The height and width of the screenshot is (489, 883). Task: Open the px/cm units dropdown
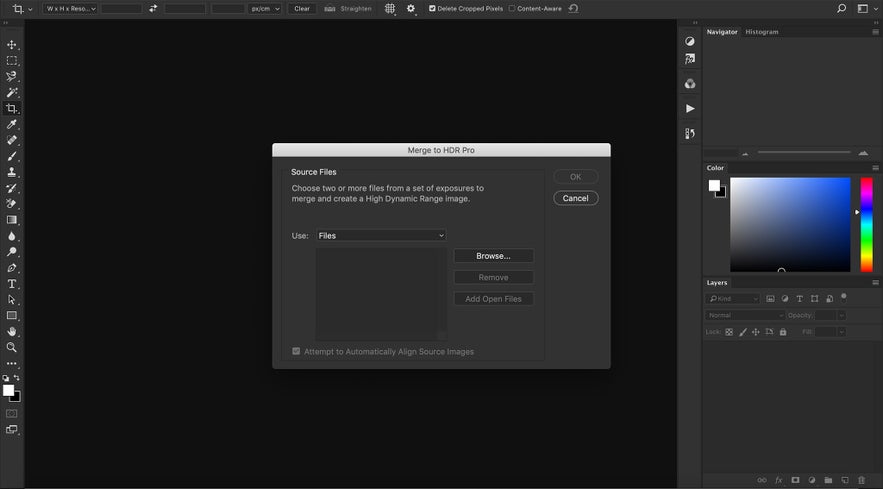coord(265,8)
